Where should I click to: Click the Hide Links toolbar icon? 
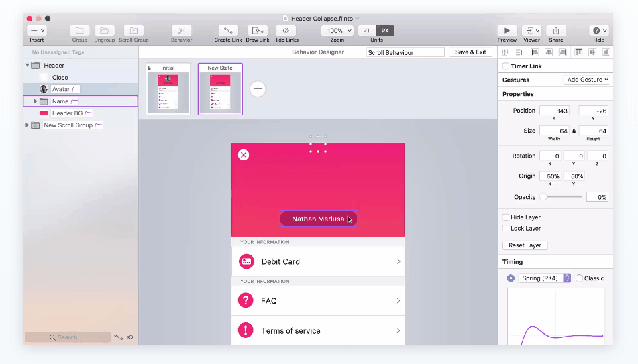(x=285, y=31)
